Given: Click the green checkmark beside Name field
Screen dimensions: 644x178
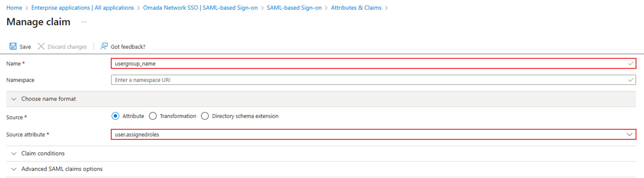Looking at the screenshot, I should coord(631,64).
